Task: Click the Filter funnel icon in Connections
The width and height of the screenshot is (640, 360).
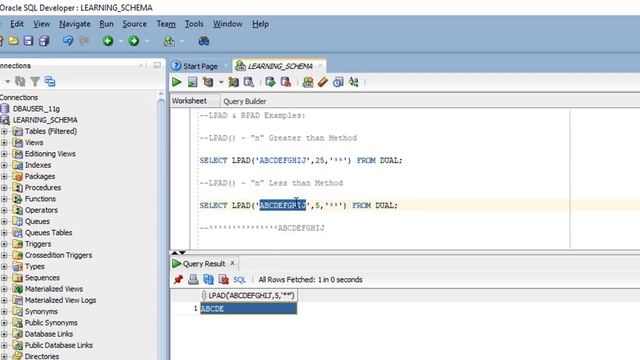Action: [x=35, y=82]
